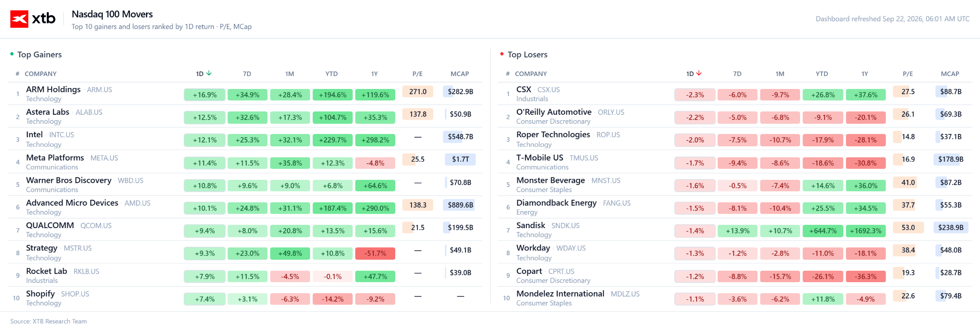Click Meta Platforms $1.7T market cap bar

460,159
